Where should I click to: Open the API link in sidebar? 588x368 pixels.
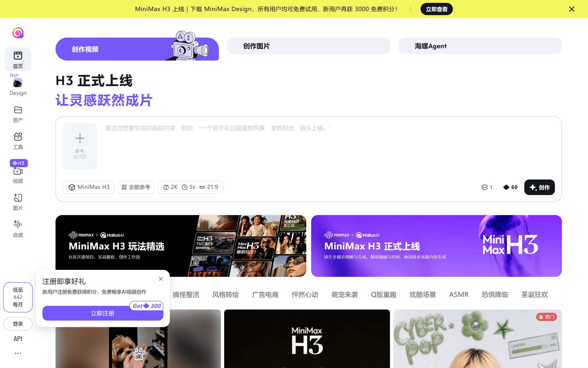coord(18,339)
